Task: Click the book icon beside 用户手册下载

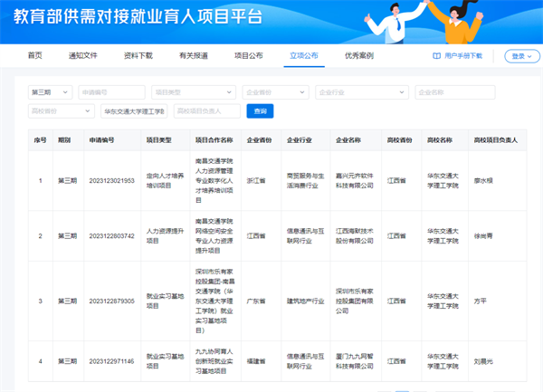Action: pos(436,56)
